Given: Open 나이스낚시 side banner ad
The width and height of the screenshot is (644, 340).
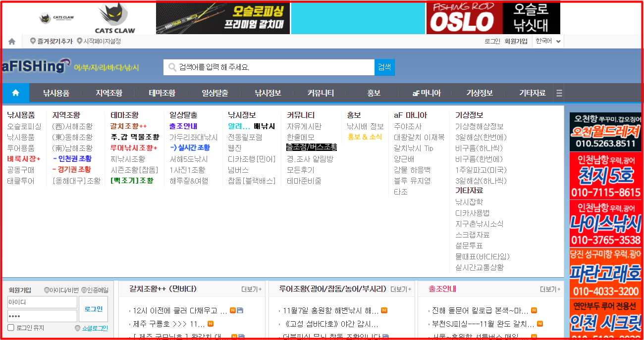Looking at the screenshot, I should pyautogui.click(x=605, y=223).
